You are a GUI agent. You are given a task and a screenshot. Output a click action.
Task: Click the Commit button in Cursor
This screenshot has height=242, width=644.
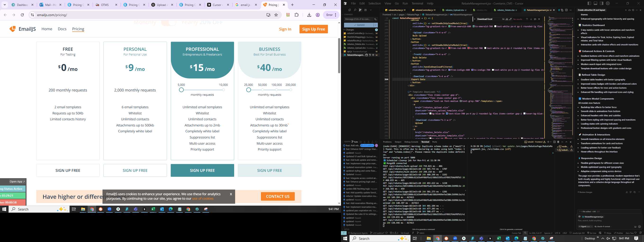click(x=359, y=25)
